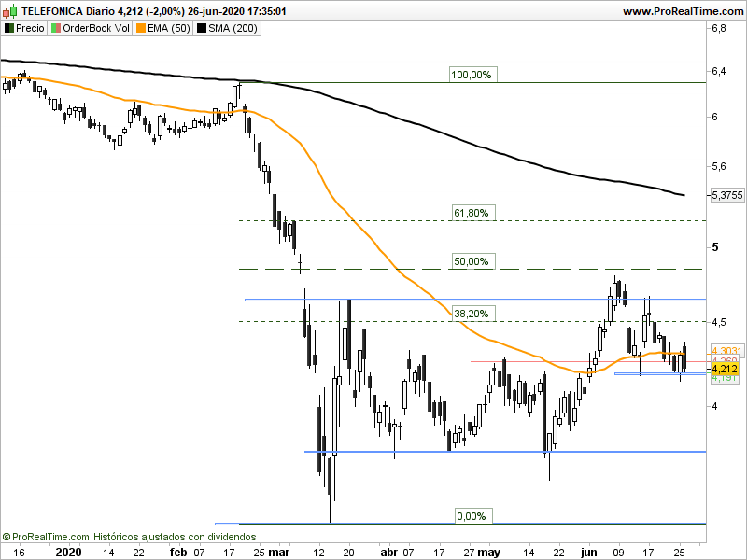Click the orange EMA (50) legend swatch

[141, 29]
